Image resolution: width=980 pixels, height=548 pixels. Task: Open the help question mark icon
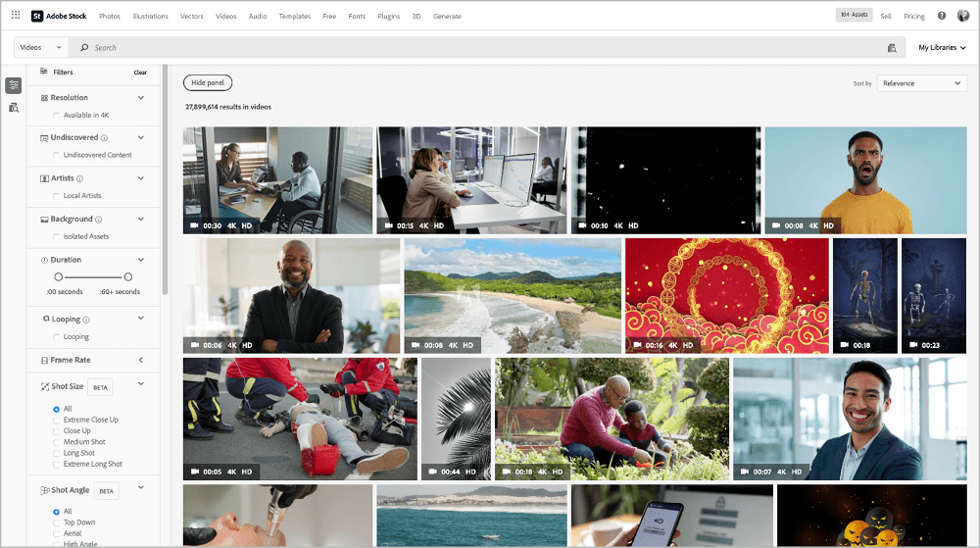(941, 16)
